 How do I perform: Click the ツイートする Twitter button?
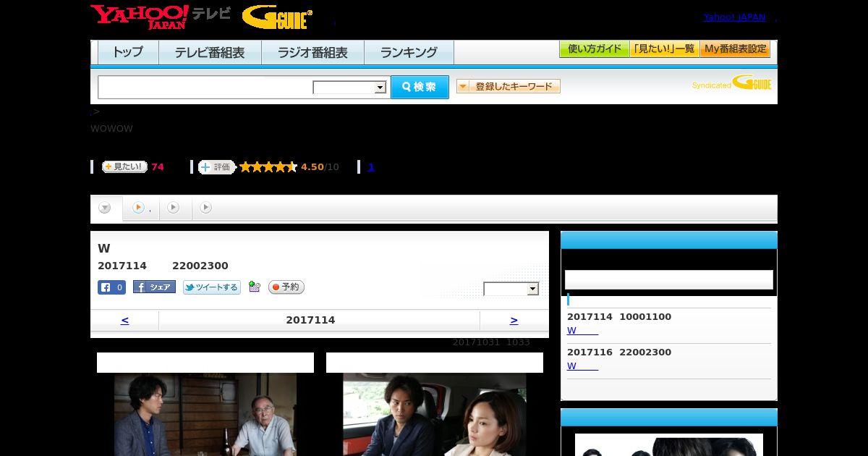(211, 287)
